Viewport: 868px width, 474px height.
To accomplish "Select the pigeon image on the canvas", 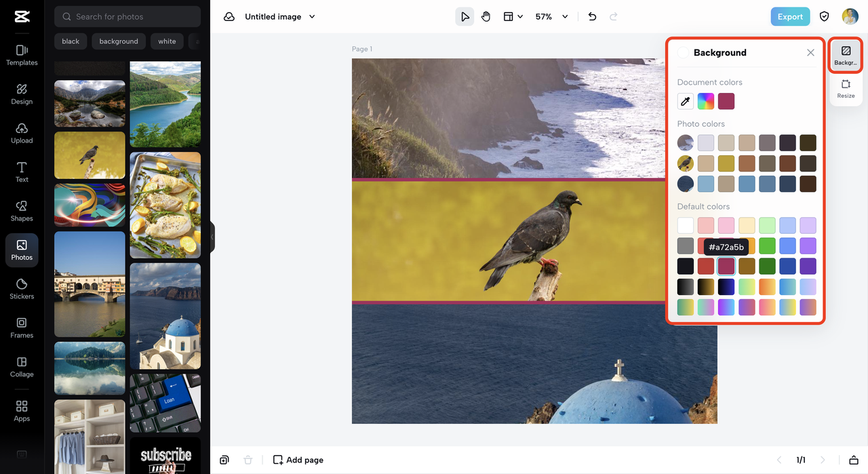I will [x=509, y=241].
